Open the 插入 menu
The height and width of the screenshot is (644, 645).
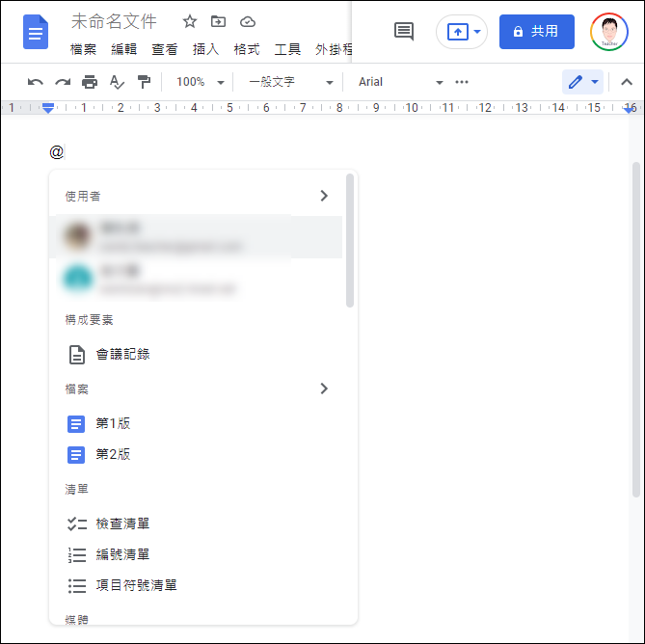(x=205, y=50)
